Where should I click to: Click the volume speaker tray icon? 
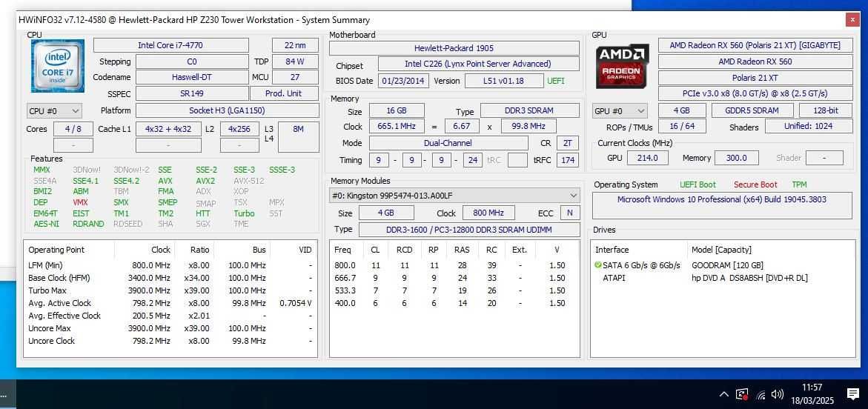[778, 395]
